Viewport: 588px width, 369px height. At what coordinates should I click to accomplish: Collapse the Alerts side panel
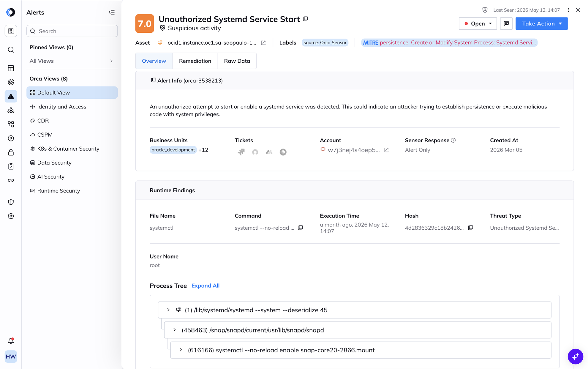pos(112,12)
